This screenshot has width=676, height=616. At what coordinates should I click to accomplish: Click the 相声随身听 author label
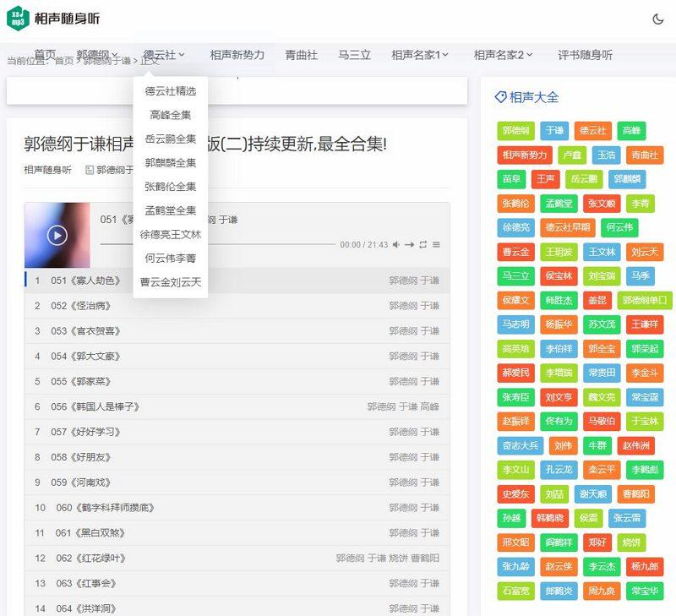tap(47, 170)
